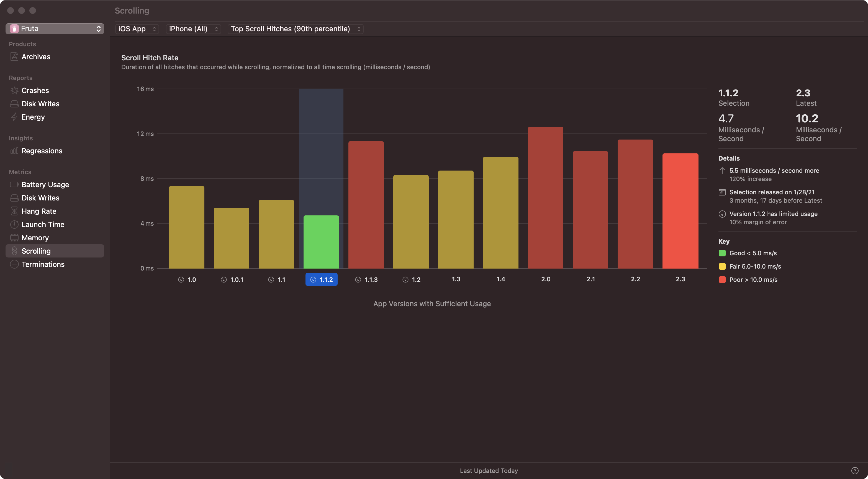Select the Hang Rate hourglass icon

[14, 211]
